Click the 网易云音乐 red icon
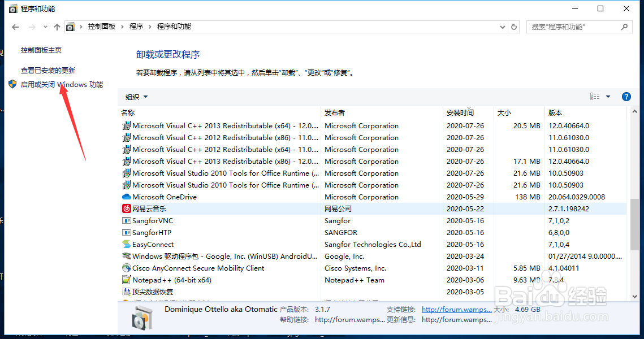This screenshot has width=644, height=339. click(x=127, y=208)
